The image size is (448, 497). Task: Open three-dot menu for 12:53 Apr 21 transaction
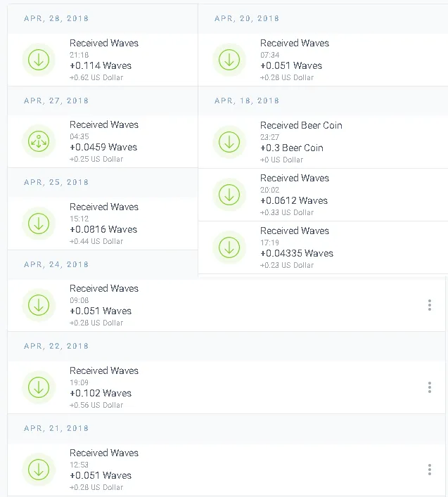tap(430, 470)
